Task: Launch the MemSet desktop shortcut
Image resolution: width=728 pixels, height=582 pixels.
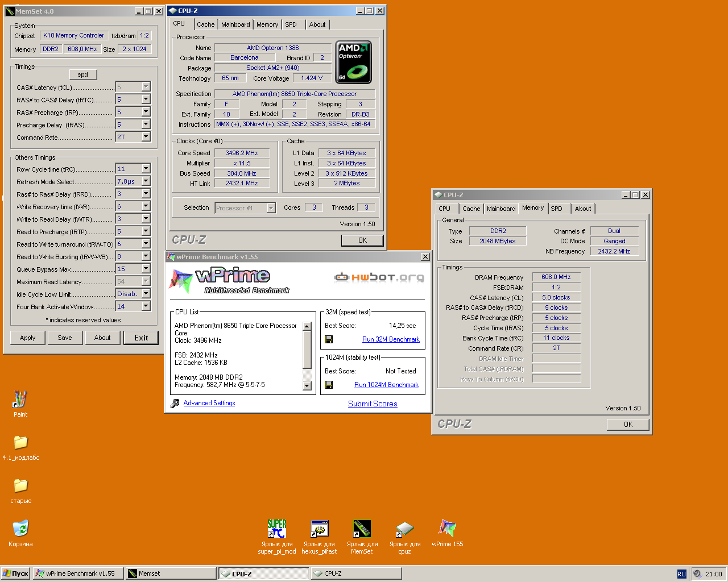Action: click(x=362, y=529)
